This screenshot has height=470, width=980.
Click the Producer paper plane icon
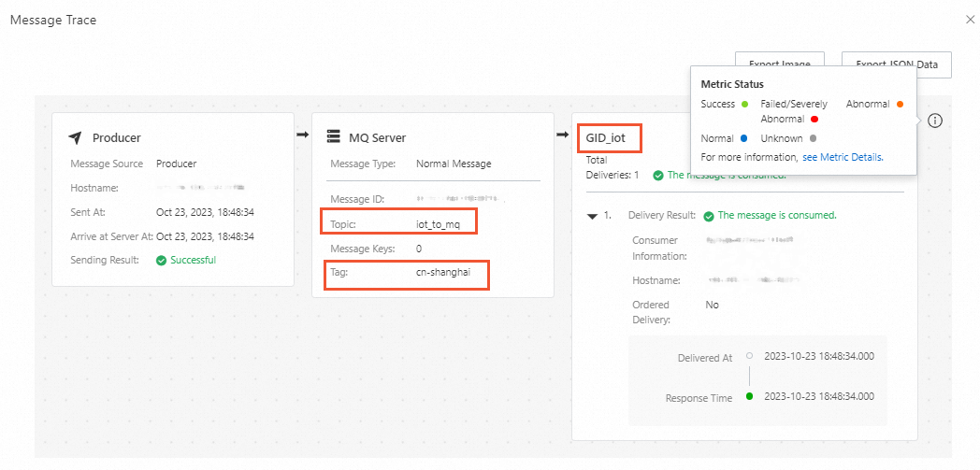[75, 138]
